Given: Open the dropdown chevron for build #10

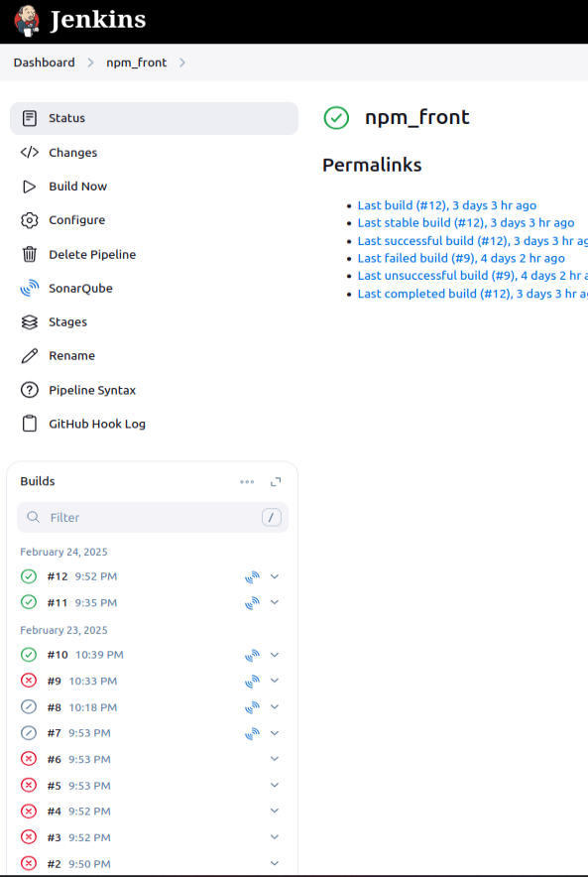Looking at the screenshot, I should [275, 655].
